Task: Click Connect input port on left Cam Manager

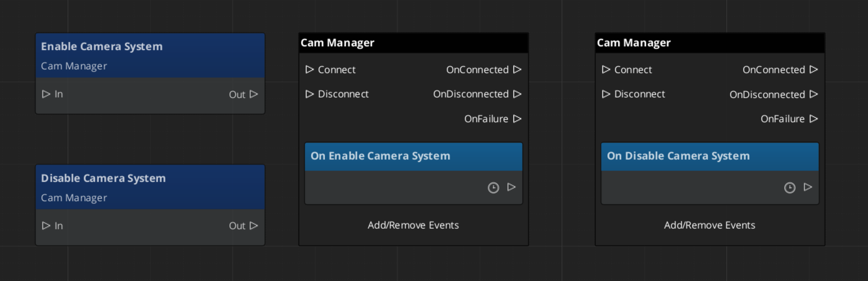Action: tap(309, 70)
